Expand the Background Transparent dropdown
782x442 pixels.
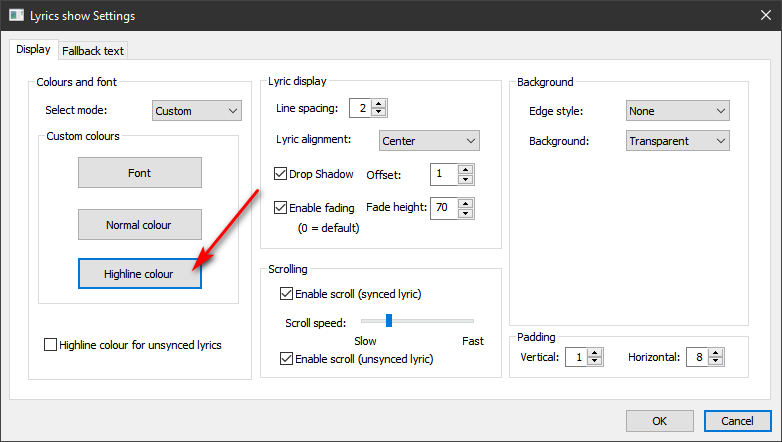(x=677, y=141)
